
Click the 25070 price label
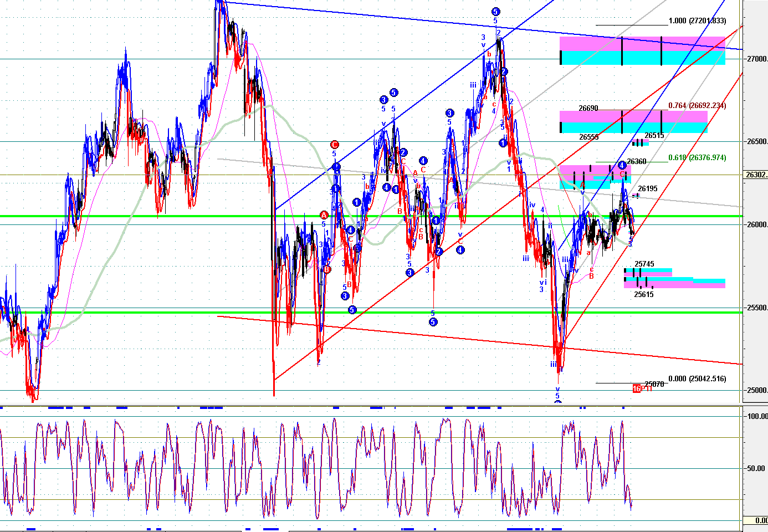click(654, 384)
